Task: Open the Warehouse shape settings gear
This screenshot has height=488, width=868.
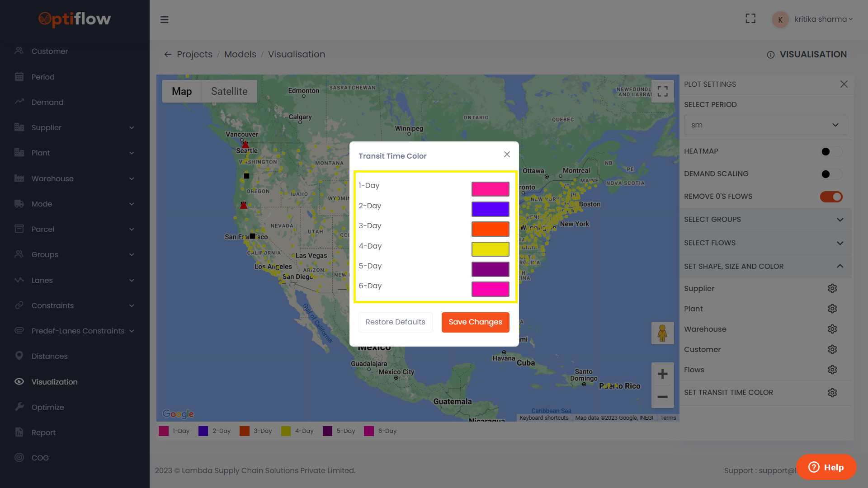Action: [833, 329]
